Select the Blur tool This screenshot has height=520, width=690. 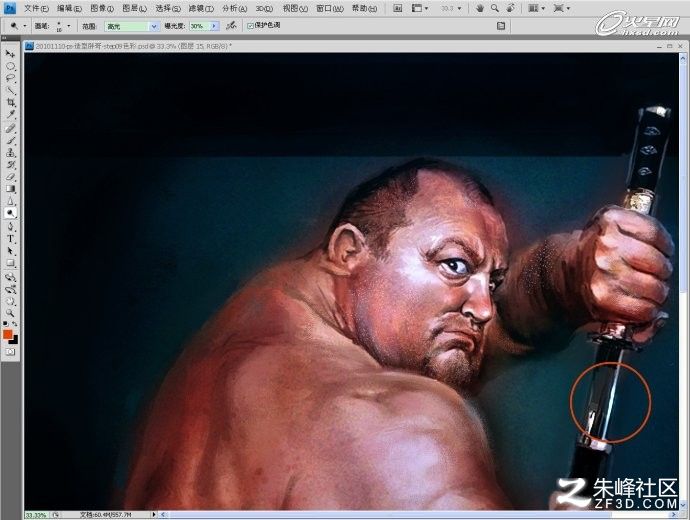coord(11,201)
